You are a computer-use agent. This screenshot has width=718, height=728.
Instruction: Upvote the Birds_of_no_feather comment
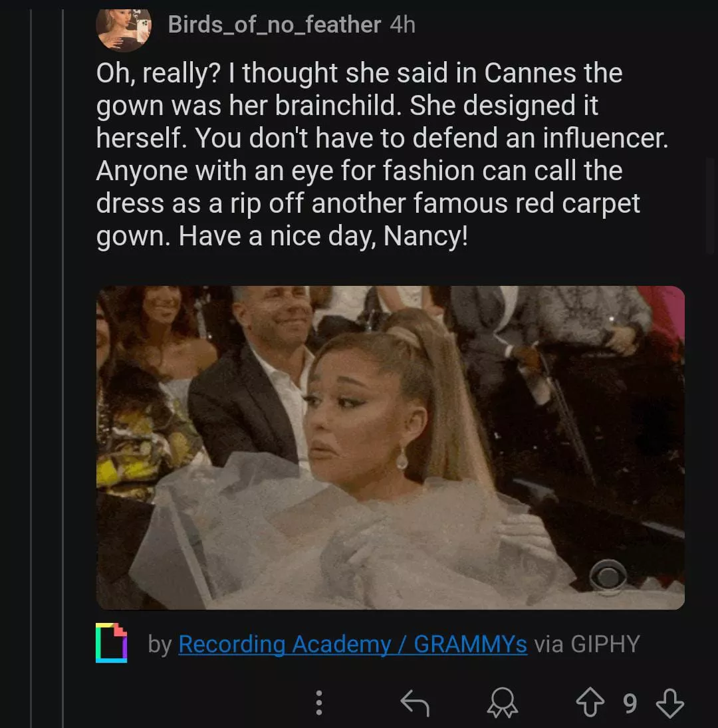tap(590, 703)
